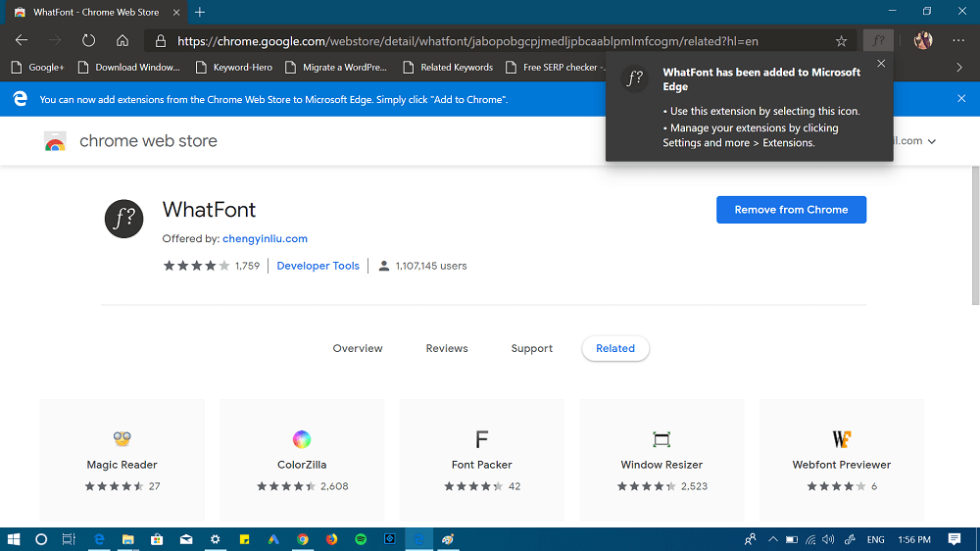Open the browser home page
This screenshot has width=980, height=551.
point(122,40)
